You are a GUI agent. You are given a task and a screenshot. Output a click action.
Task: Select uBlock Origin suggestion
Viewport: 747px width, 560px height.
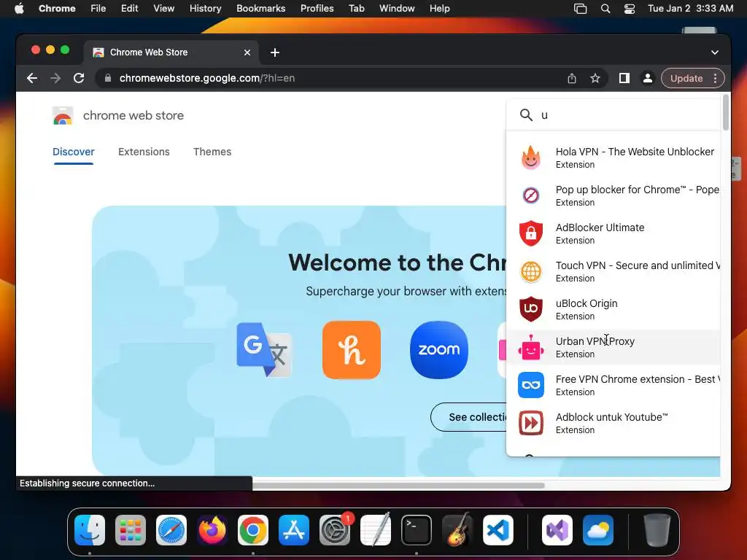coord(613,309)
